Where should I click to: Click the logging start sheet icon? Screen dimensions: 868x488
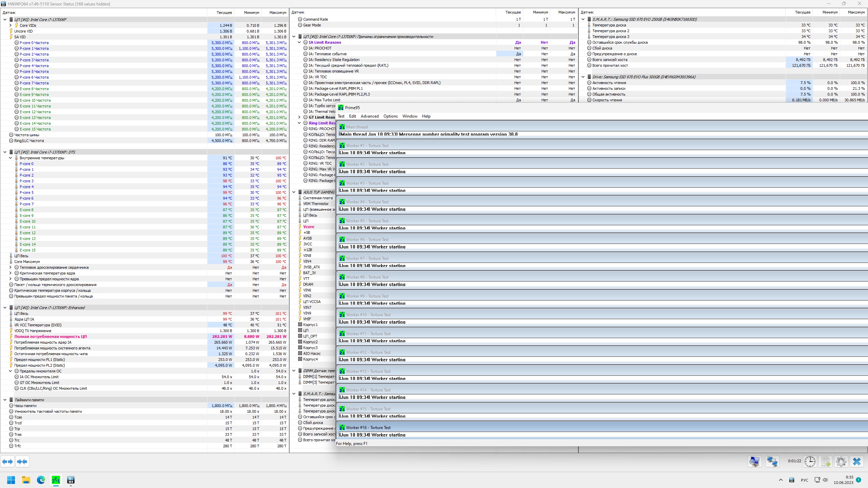click(x=826, y=461)
